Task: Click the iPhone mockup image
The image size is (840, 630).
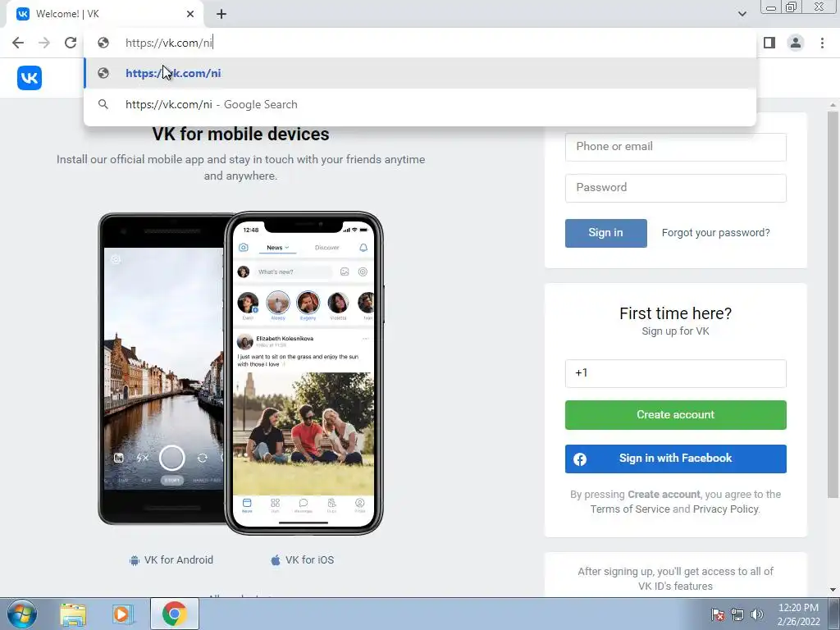Action: coord(304,373)
